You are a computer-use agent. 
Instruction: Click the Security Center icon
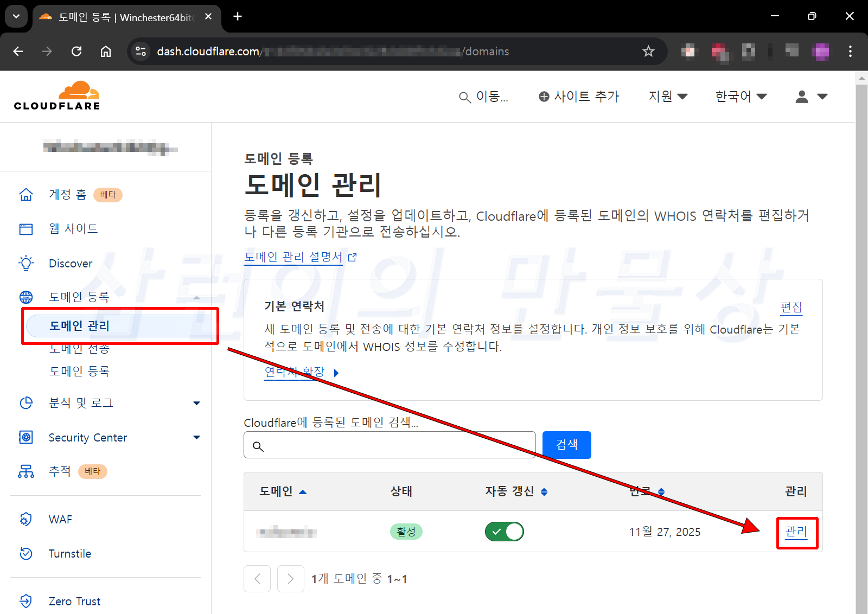[x=26, y=437]
